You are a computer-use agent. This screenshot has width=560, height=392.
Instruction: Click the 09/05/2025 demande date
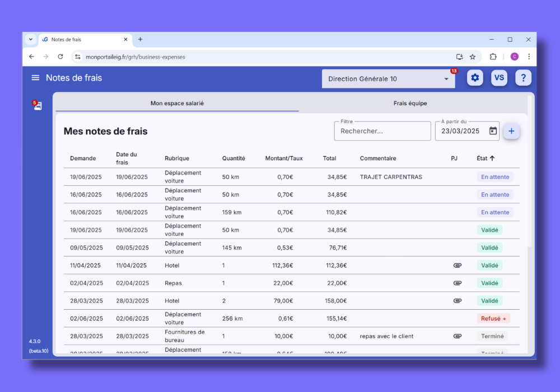point(86,248)
